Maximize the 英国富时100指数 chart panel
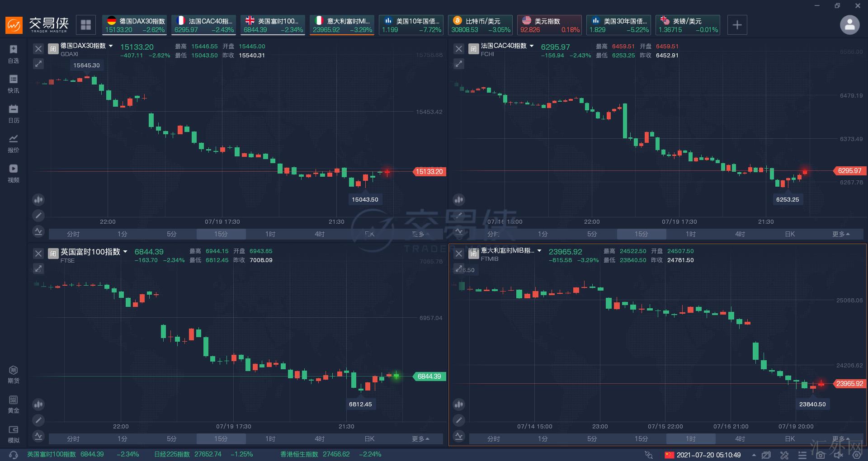 pos(38,268)
